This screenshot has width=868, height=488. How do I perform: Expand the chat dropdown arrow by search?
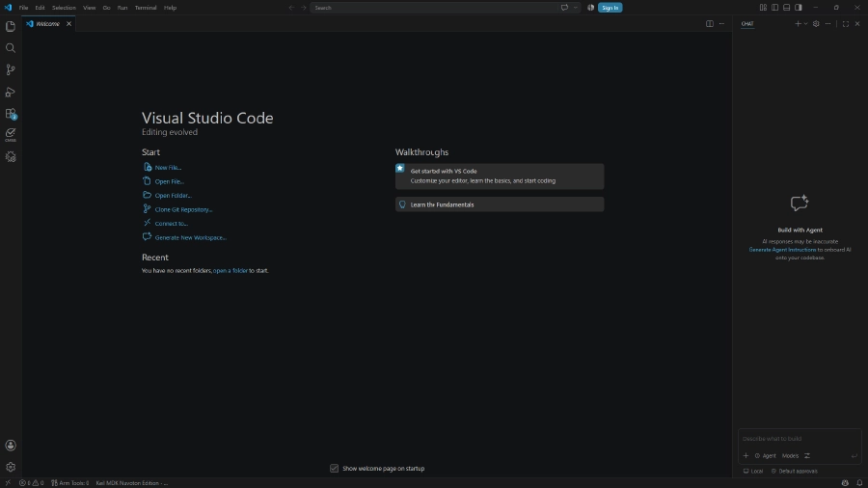(x=575, y=8)
